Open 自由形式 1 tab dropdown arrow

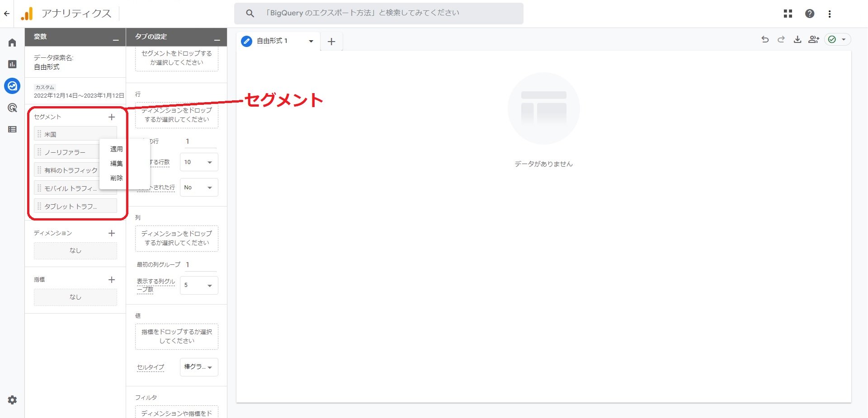point(311,41)
